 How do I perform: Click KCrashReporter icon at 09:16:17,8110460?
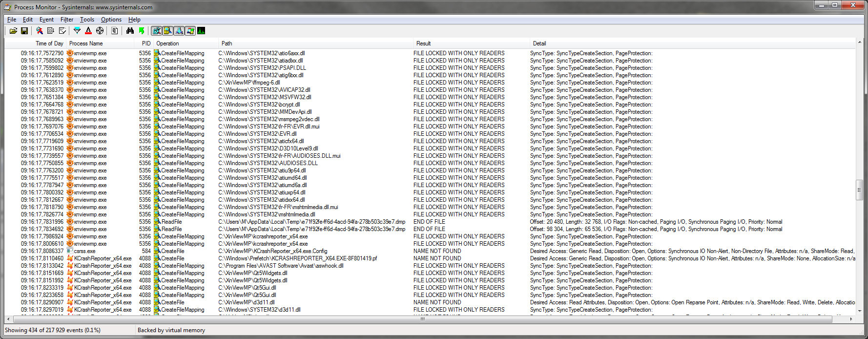click(70, 258)
